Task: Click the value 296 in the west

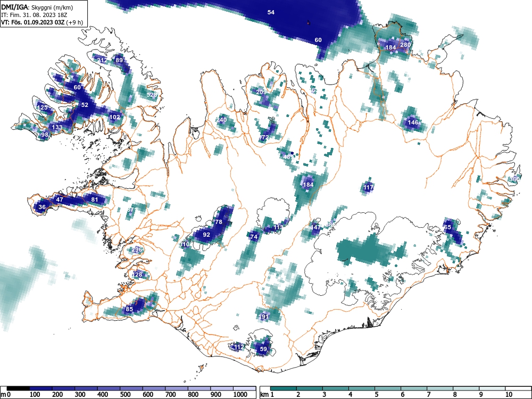Action: pos(137,250)
